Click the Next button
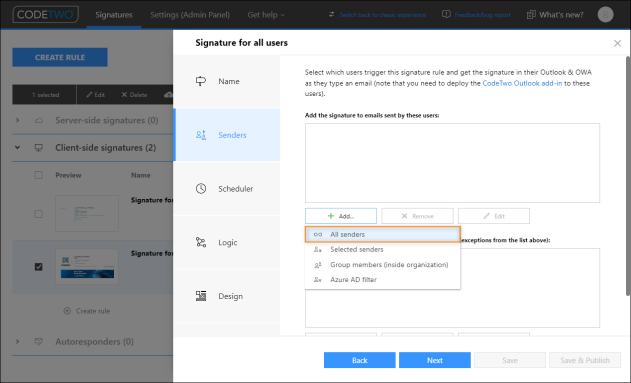 435,360
